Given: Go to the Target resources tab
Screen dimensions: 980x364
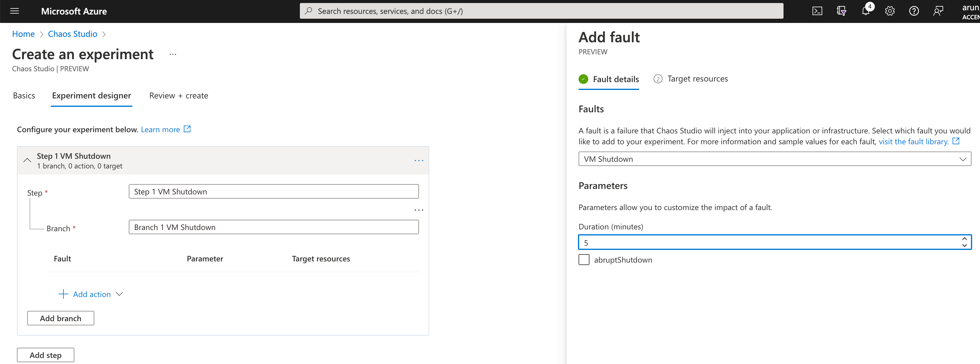Looking at the screenshot, I should pos(697,79).
